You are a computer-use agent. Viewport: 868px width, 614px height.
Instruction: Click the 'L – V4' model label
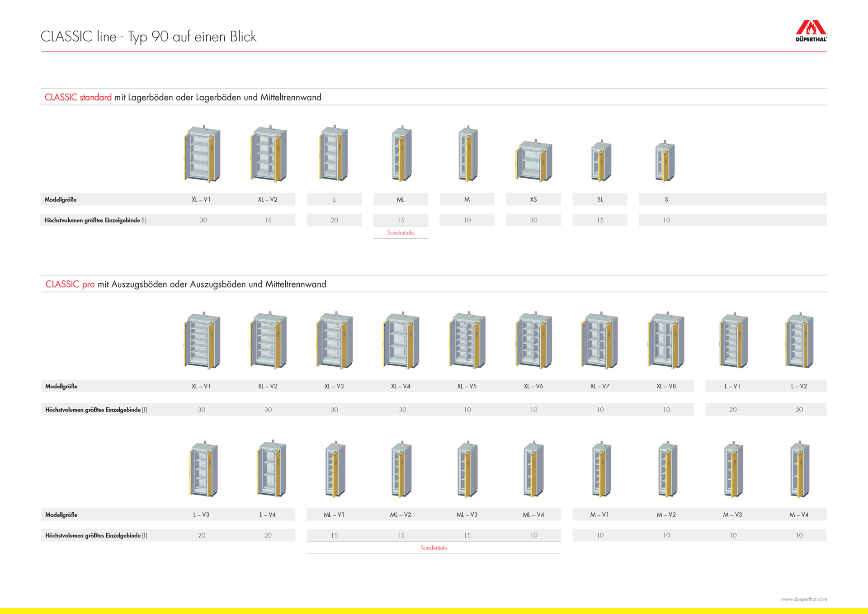268,515
